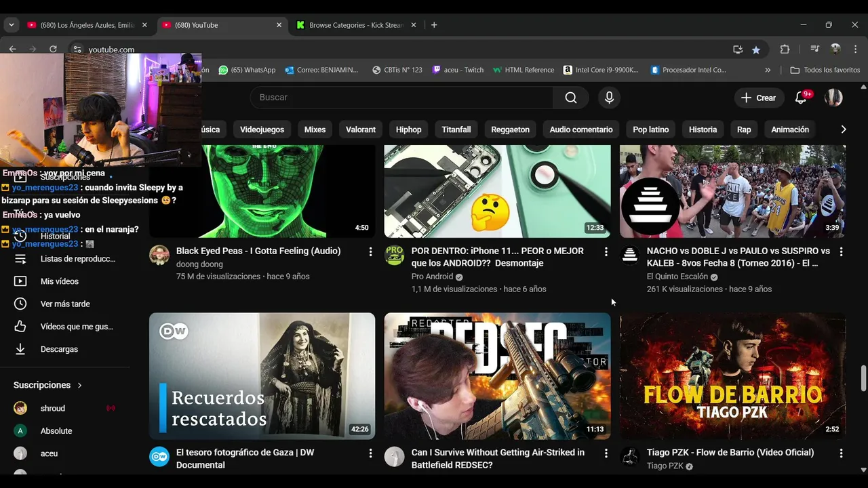Select the Mixes filter chip

pos(315,129)
